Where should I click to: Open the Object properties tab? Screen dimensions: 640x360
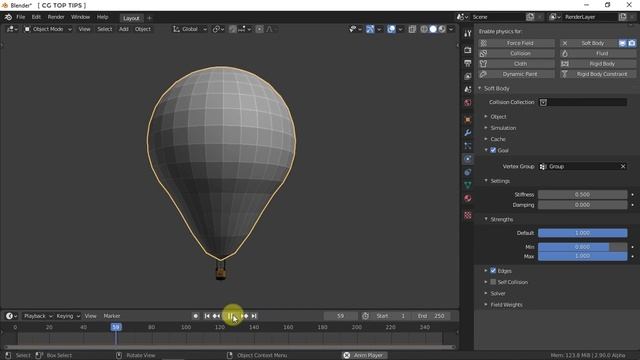(x=468, y=120)
